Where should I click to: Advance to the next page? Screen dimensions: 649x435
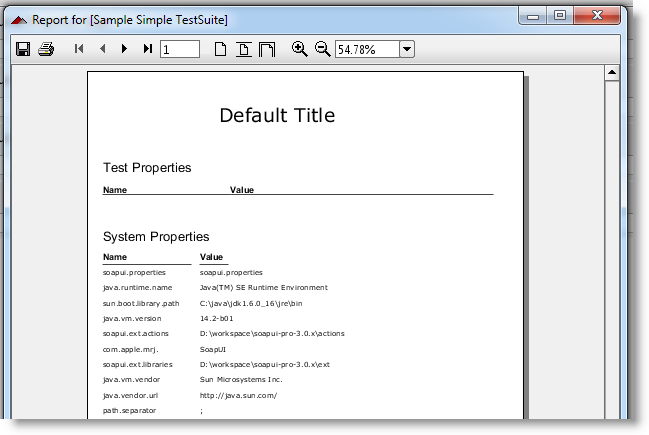point(124,49)
